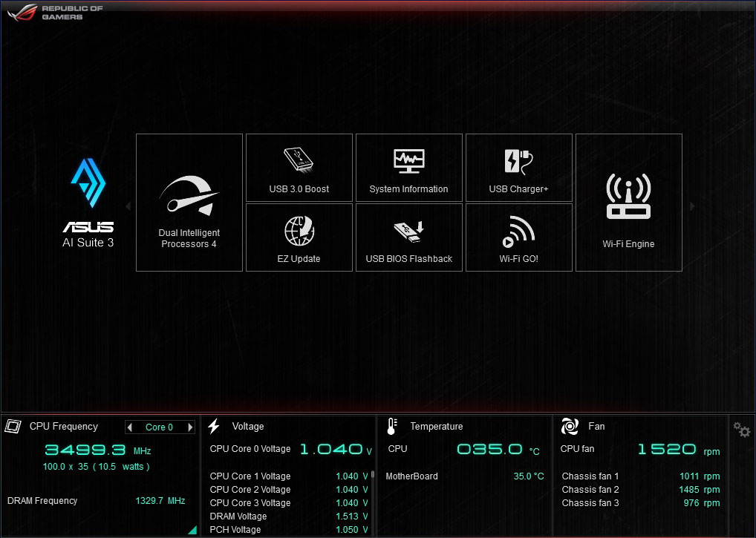The image size is (756, 538).
Task: Click the Republic of Gamers logo
Action: (x=55, y=13)
